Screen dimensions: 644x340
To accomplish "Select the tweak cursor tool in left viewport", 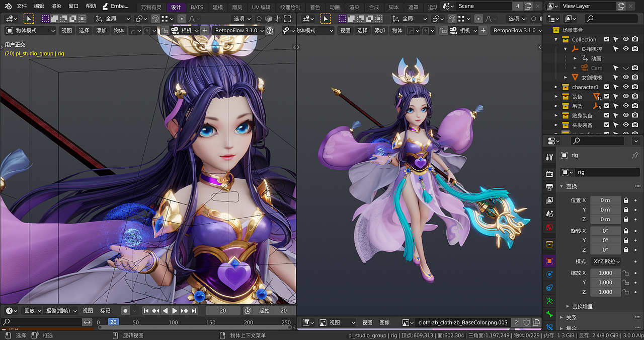I will pyautogui.click(x=29, y=19).
